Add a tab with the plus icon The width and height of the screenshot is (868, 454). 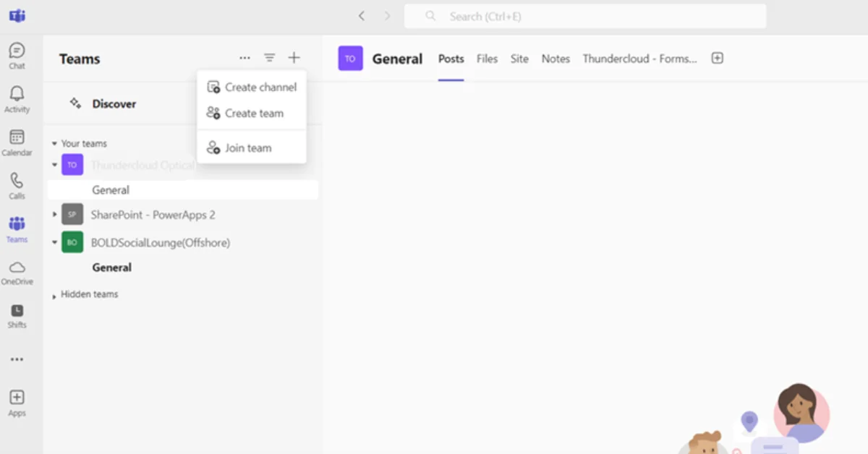(x=717, y=59)
